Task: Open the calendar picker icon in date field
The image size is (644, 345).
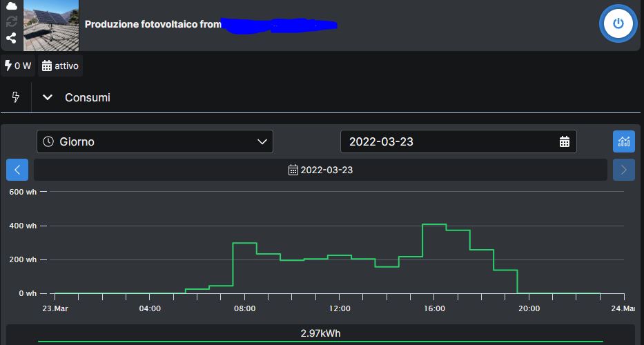Action: [564, 141]
